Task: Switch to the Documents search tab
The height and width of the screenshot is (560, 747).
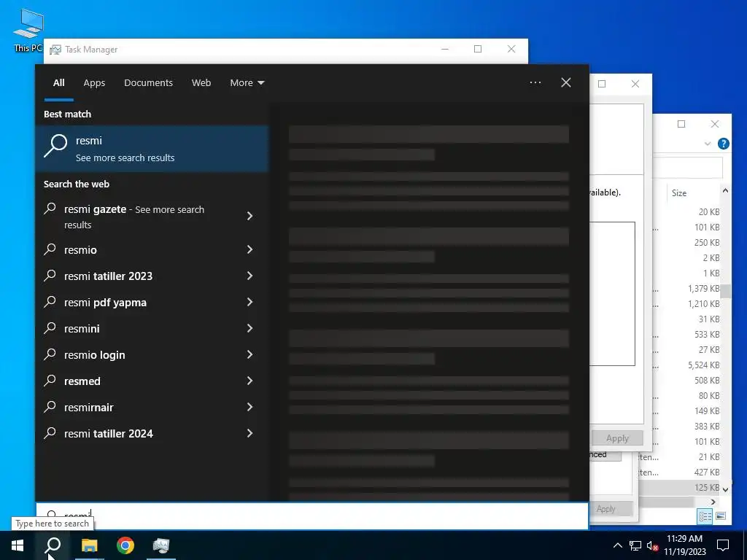Action: [148, 83]
